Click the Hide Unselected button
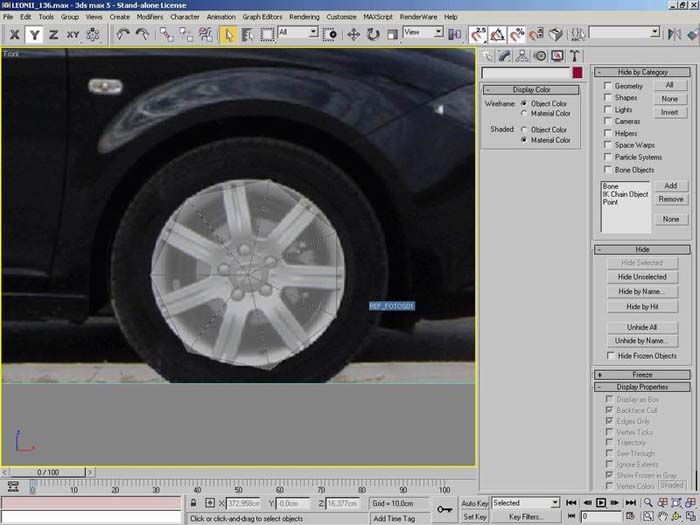 coord(641,276)
